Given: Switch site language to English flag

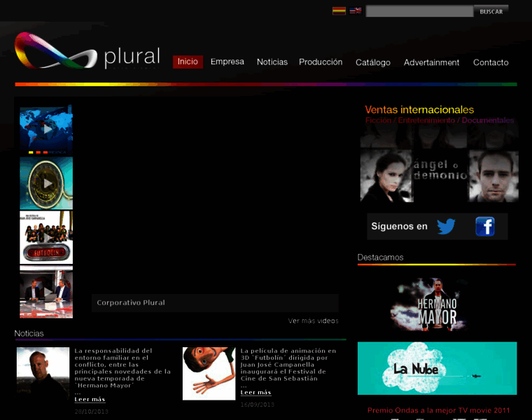Looking at the screenshot, I should [x=356, y=11].
